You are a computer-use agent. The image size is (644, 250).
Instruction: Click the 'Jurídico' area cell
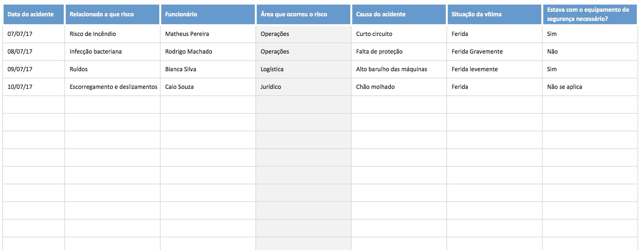pyautogui.click(x=303, y=87)
